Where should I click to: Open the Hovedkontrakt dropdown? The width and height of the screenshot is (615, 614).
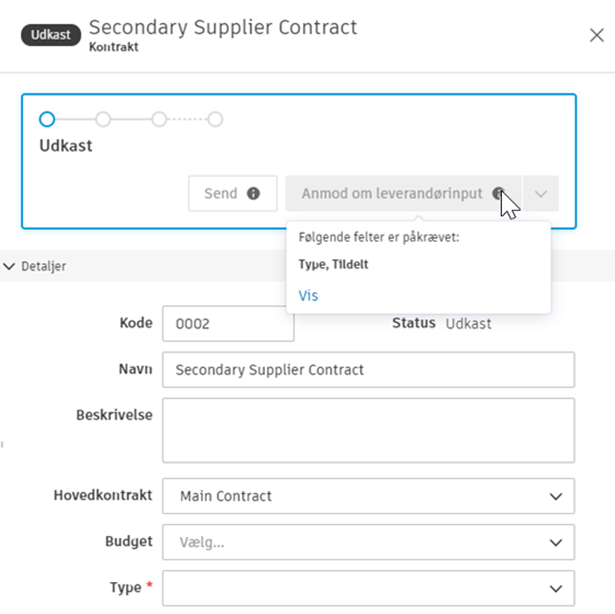click(367, 495)
